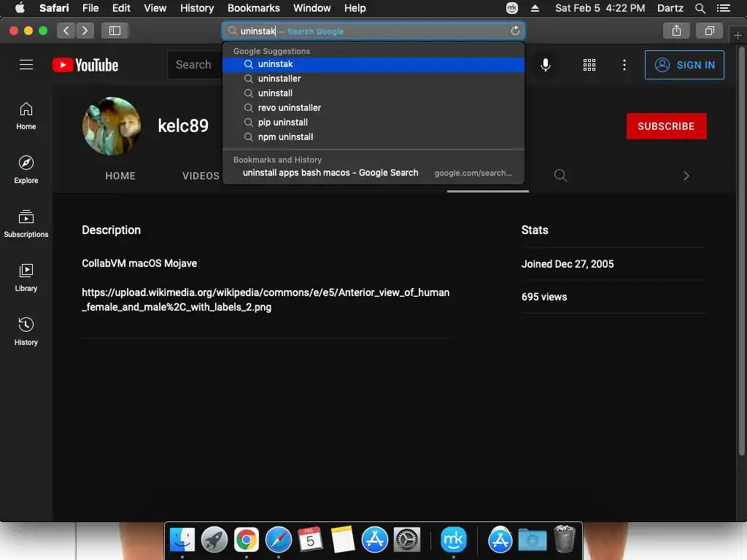Open YouTube settings three-dot menu
The height and width of the screenshot is (560, 747).
(624, 65)
